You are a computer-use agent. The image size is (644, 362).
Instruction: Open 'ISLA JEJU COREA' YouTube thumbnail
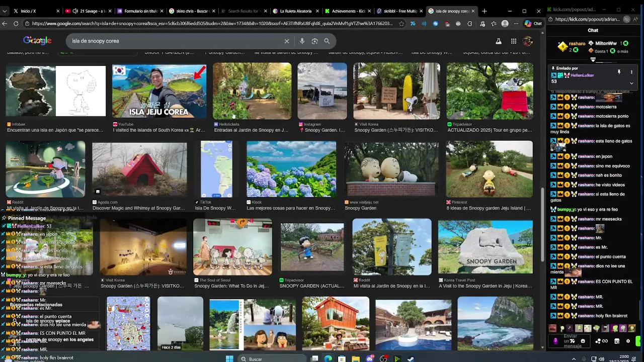point(159,91)
